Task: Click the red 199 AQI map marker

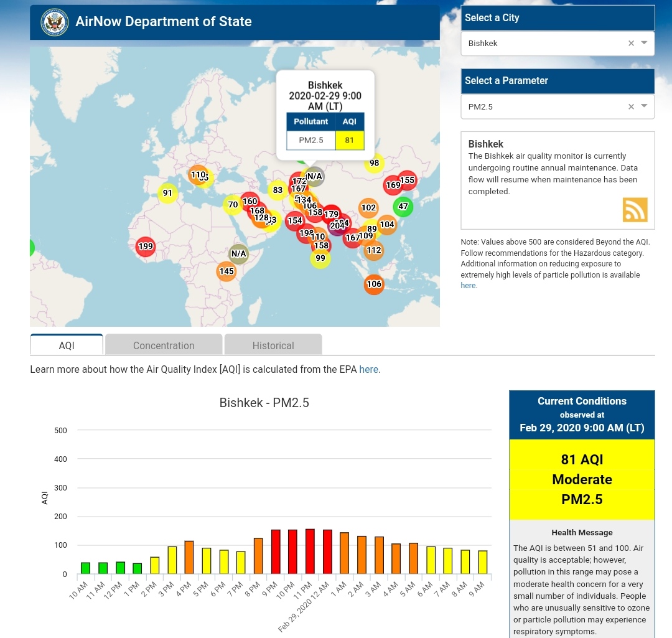Action: click(146, 246)
